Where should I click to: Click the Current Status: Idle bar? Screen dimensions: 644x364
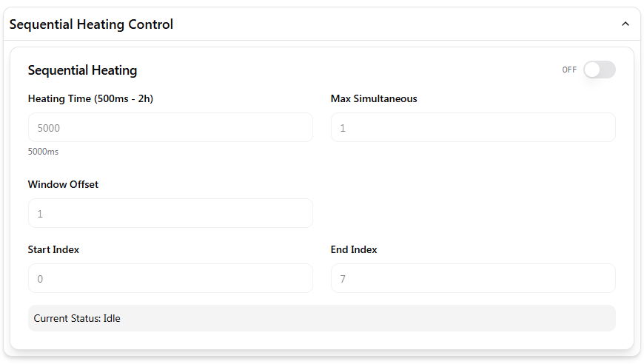(x=321, y=318)
